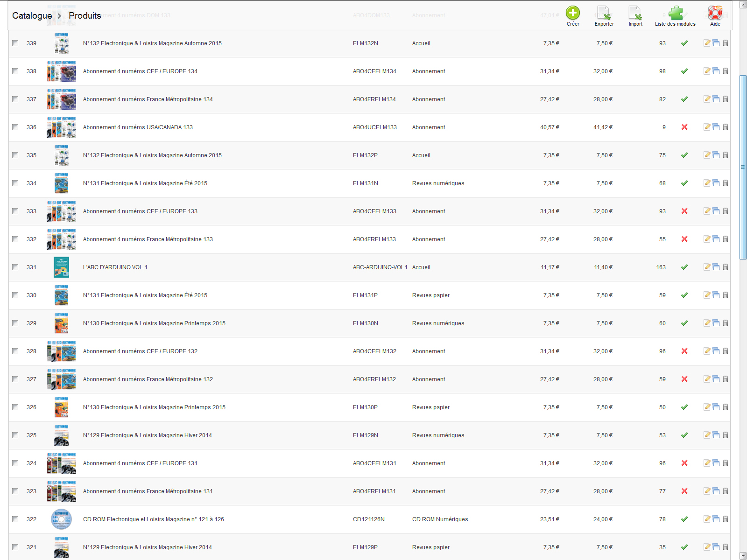
Task: Click ID 325 cell
Action: pos(31,435)
